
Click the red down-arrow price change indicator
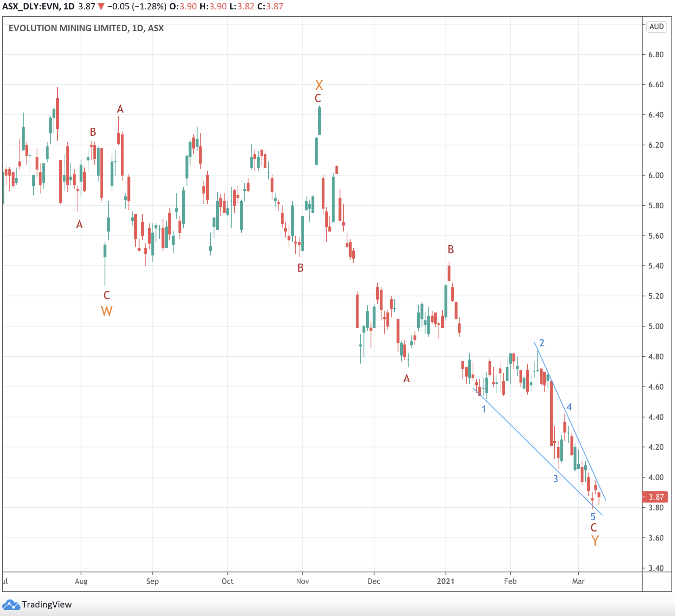[x=101, y=7]
